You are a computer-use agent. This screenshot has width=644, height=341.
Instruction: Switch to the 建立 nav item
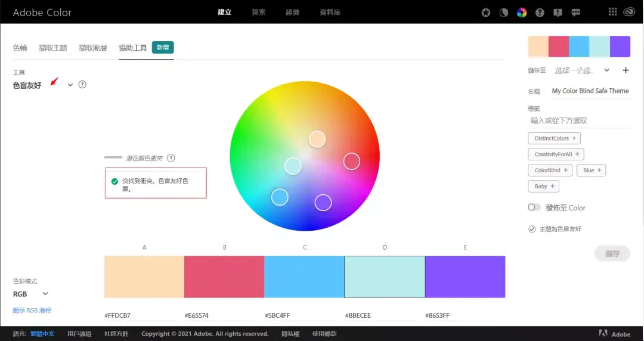224,12
